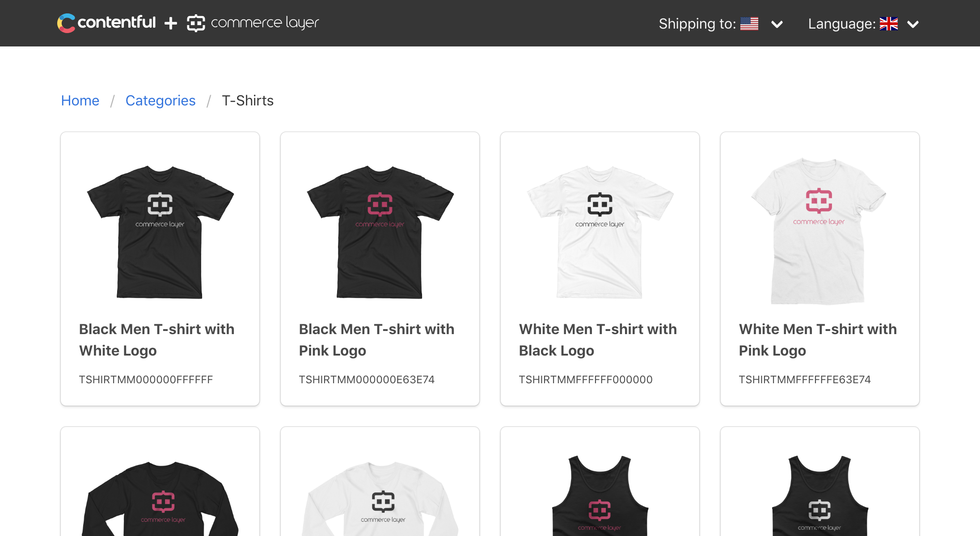The image size is (980, 536).
Task: Expand the Language selector dropdown
Action: (x=912, y=24)
